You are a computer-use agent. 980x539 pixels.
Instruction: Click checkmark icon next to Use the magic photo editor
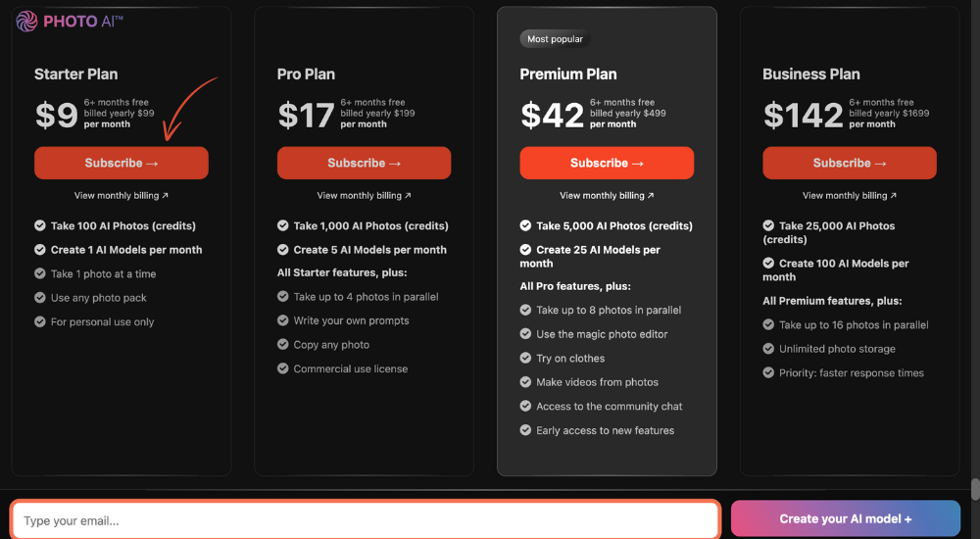click(525, 334)
